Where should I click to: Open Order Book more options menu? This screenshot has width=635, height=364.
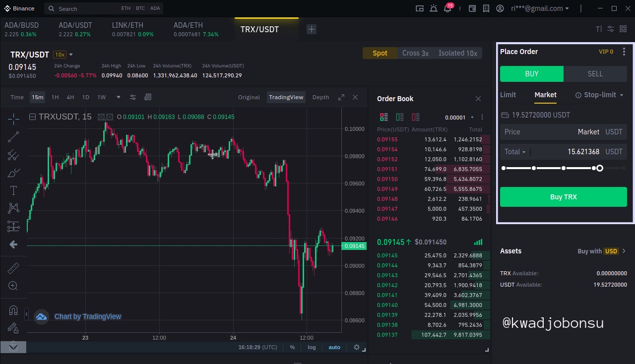click(x=482, y=118)
